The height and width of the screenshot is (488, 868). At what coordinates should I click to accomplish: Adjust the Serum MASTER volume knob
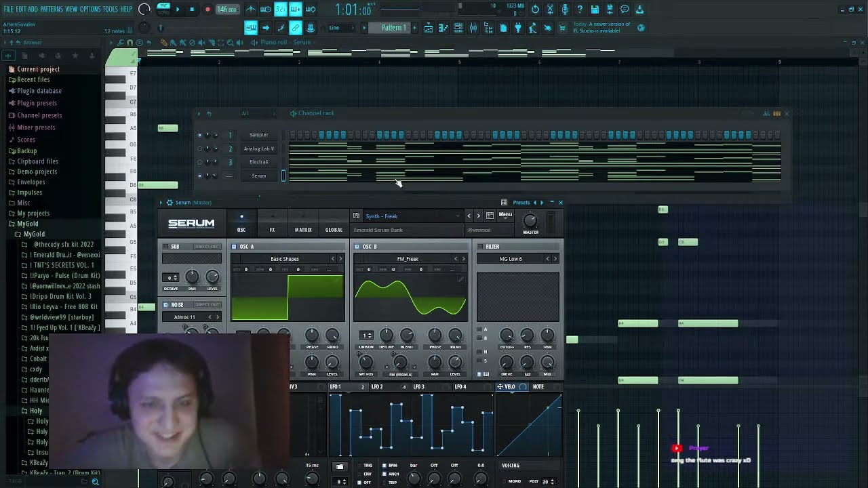(530, 220)
